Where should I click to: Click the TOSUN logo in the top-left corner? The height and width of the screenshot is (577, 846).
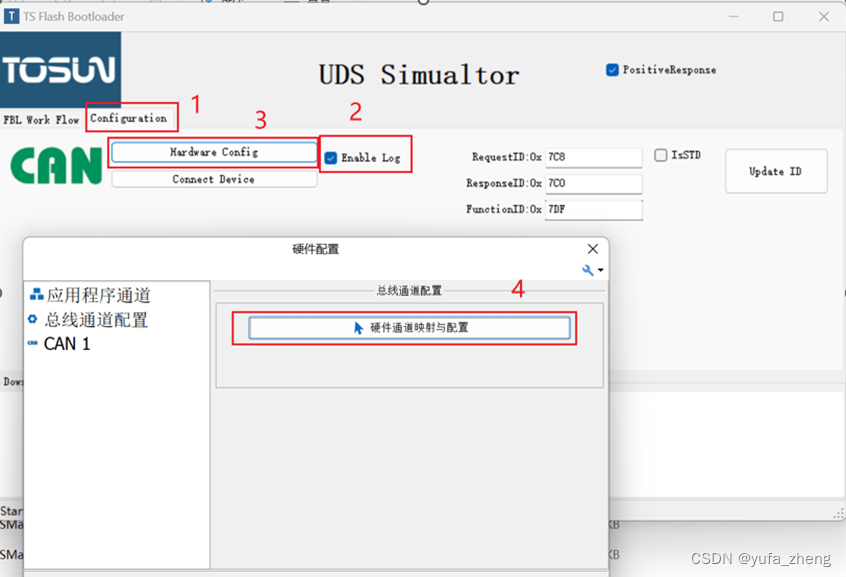click(x=60, y=72)
